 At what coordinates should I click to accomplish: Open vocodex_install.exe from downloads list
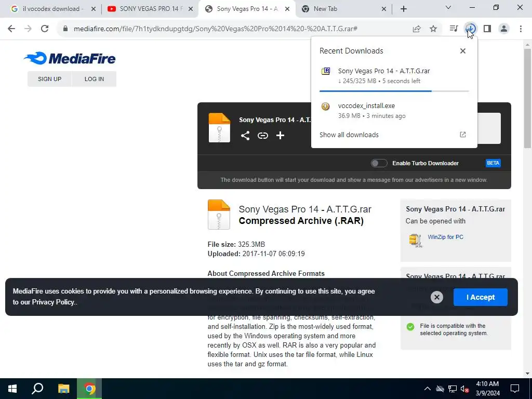[394, 111]
